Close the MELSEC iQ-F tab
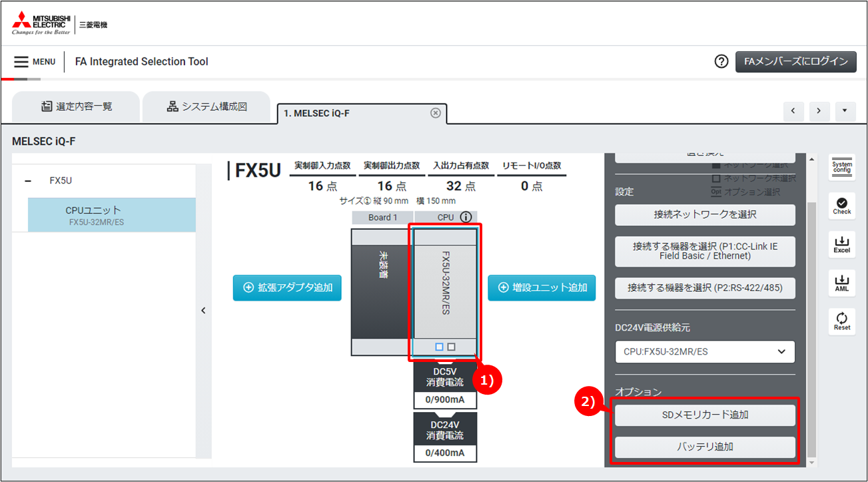The width and height of the screenshot is (868, 482). [x=436, y=113]
